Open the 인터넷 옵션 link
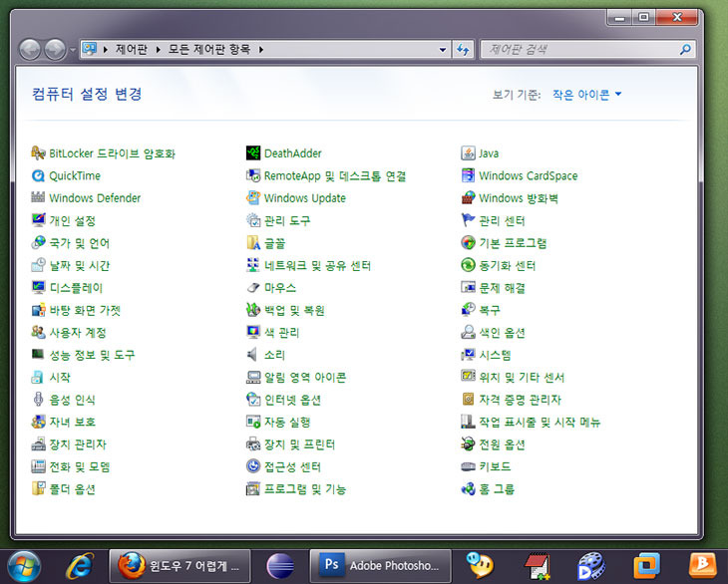 [292, 400]
